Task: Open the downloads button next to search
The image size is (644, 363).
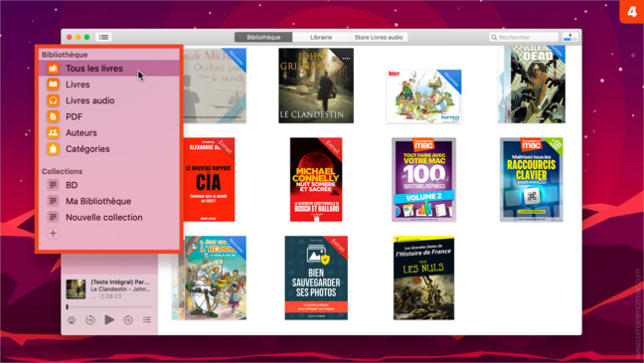Action: (570, 37)
